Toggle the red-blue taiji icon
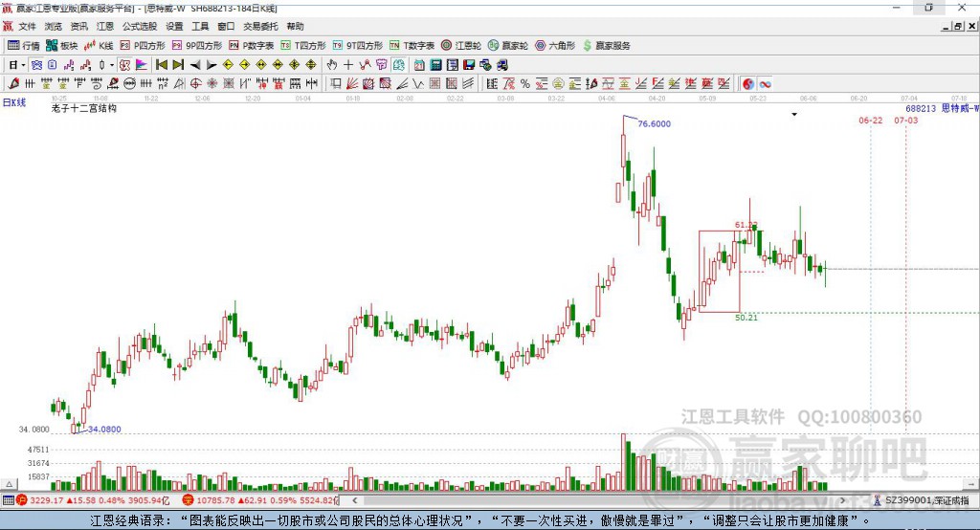This screenshot has width=980, height=530. [x=748, y=83]
